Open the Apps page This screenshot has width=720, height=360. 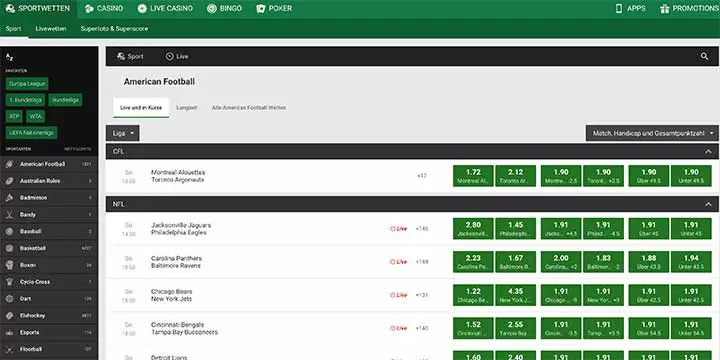point(630,8)
